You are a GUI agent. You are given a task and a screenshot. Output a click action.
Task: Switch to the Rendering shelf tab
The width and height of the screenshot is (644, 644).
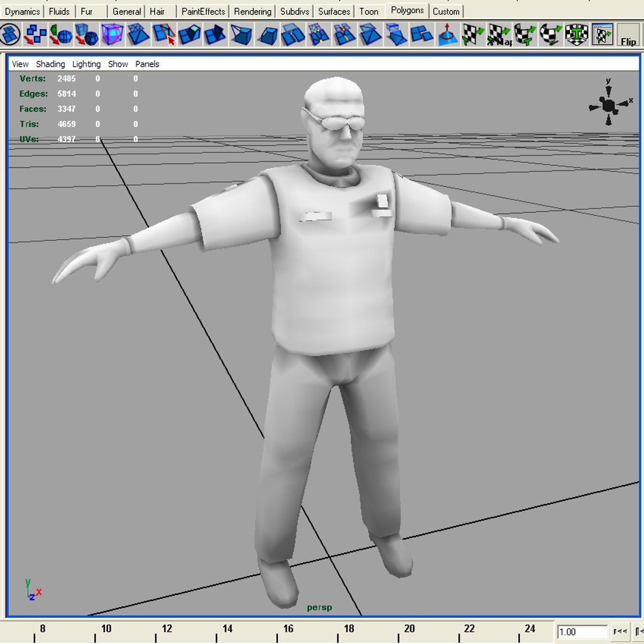(x=253, y=11)
